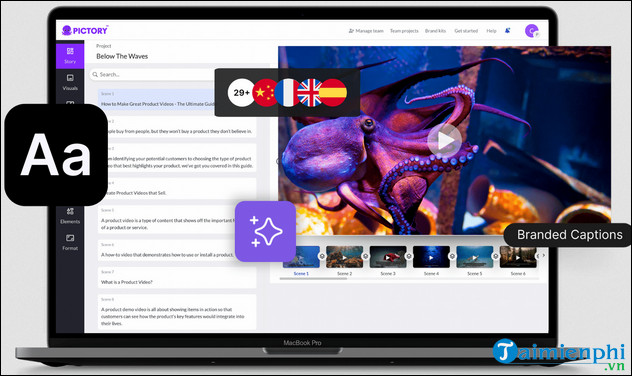Click the purple AI sparkle icon
The width and height of the screenshot is (632, 376).
(266, 231)
